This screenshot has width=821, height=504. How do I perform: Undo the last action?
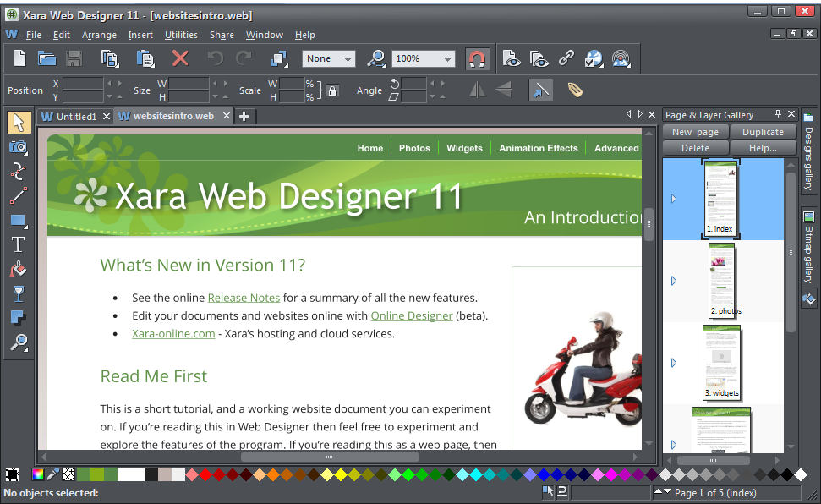click(216, 58)
